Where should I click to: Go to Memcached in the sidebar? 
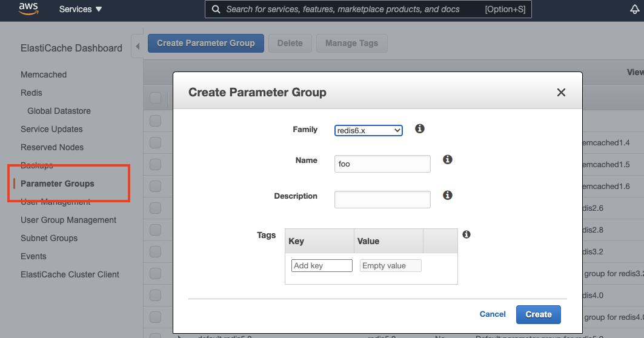click(x=44, y=75)
